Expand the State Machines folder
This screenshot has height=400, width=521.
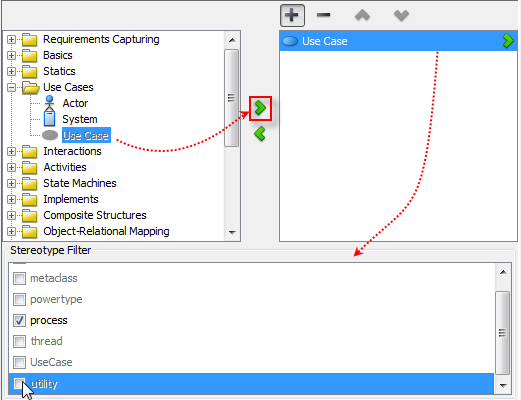tap(11, 183)
